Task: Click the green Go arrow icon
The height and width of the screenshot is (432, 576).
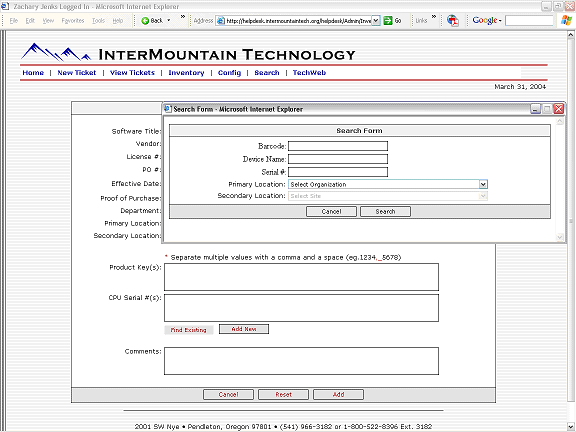Action: pos(388,21)
